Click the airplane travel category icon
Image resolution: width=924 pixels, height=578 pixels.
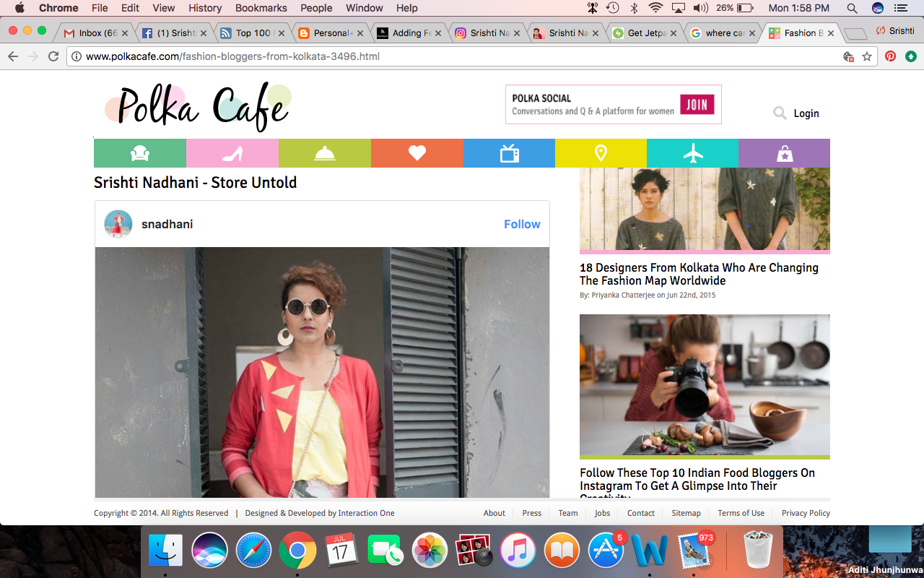pyautogui.click(x=693, y=153)
